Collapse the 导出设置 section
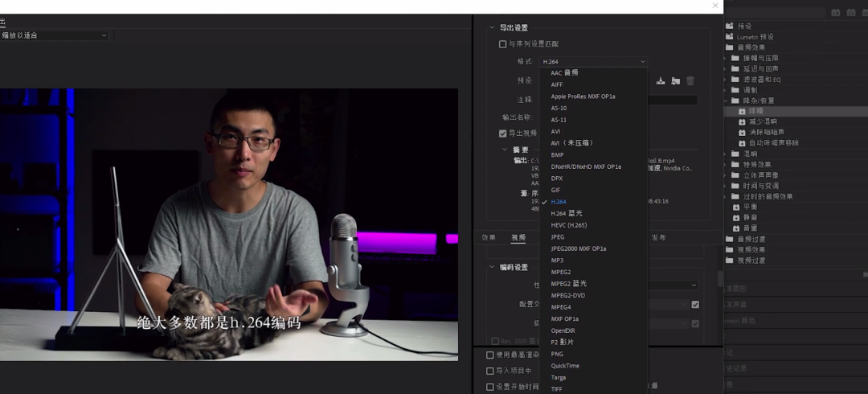Screen dimensions: 868x394 (x=492, y=27)
